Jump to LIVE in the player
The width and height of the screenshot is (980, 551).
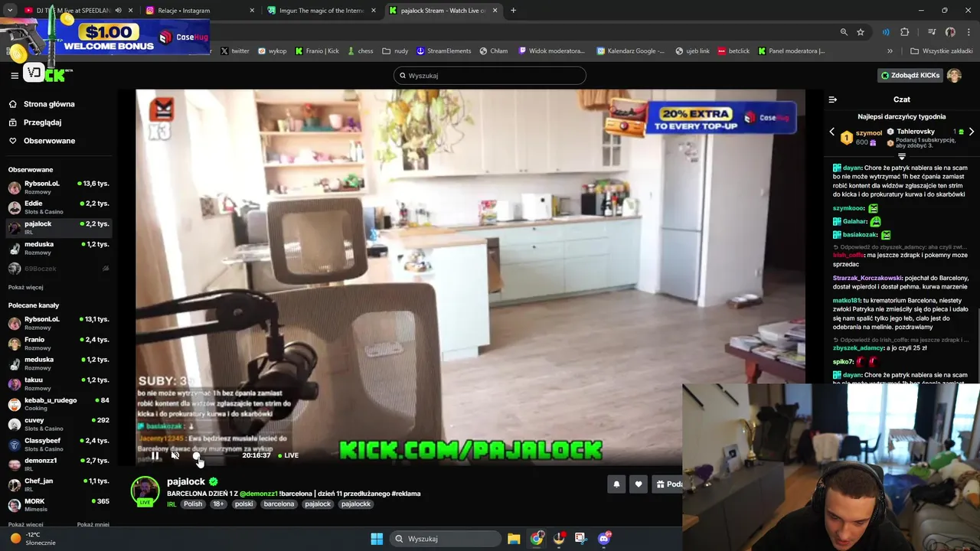click(288, 455)
